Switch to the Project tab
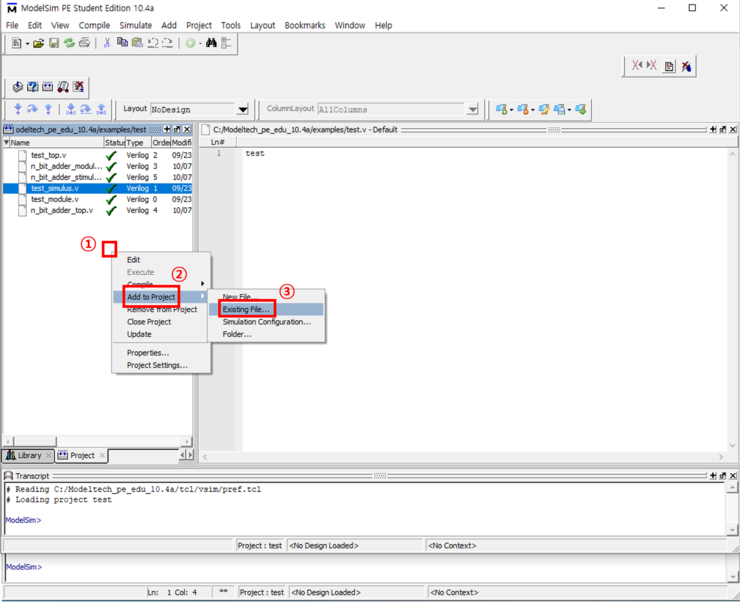This screenshot has width=740, height=602. 82,455
